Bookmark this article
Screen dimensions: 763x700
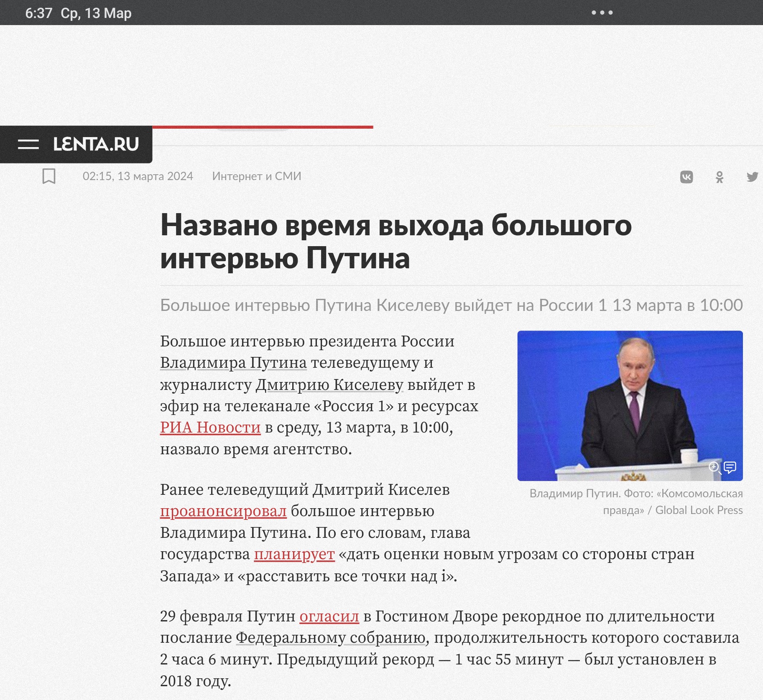pos(49,176)
